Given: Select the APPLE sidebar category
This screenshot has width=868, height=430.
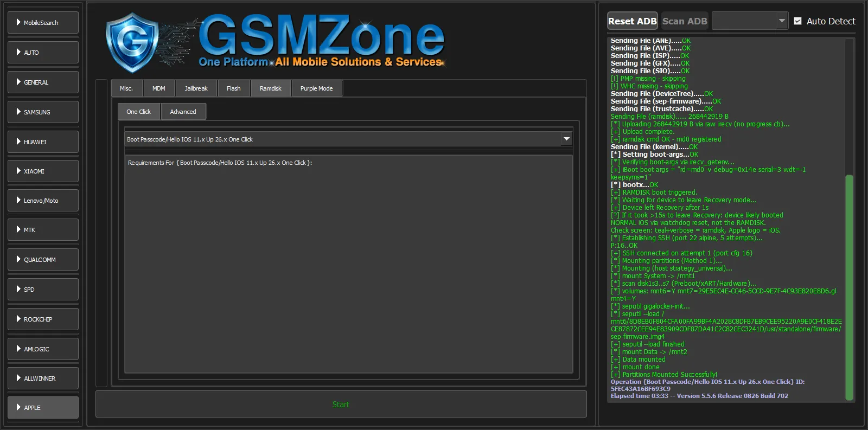Looking at the screenshot, I should pyautogui.click(x=43, y=408).
